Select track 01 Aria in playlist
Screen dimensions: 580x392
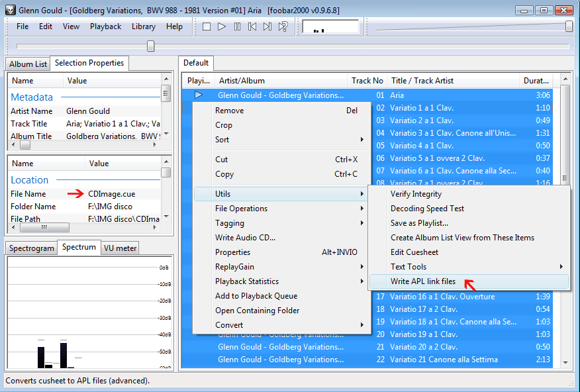pyautogui.click(x=367, y=95)
